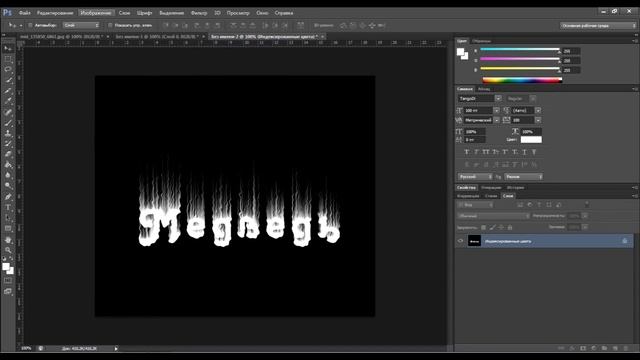Switch to Образцы swatches tab
Screen dimensions: 640x360
[482, 41]
